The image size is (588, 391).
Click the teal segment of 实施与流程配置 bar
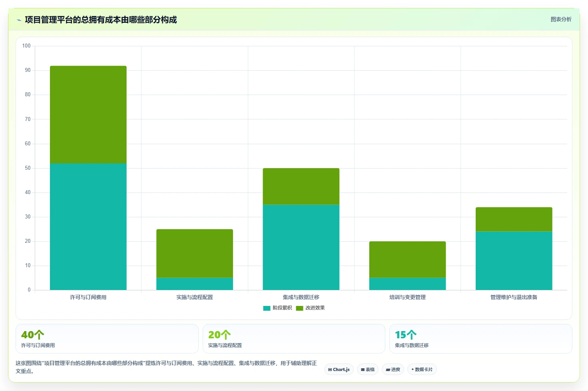point(195,284)
